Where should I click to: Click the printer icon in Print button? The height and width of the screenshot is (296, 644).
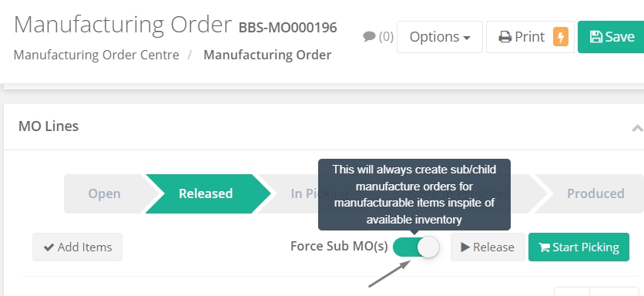505,37
